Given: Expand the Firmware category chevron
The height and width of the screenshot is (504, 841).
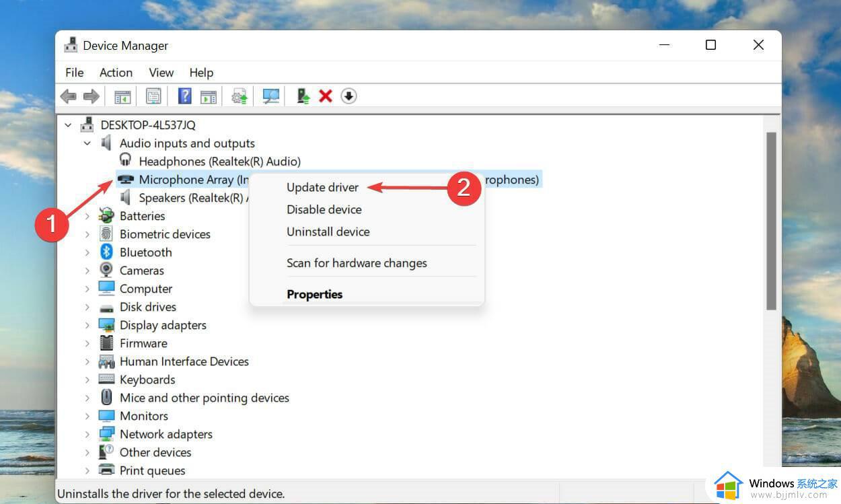Looking at the screenshot, I should click(87, 343).
